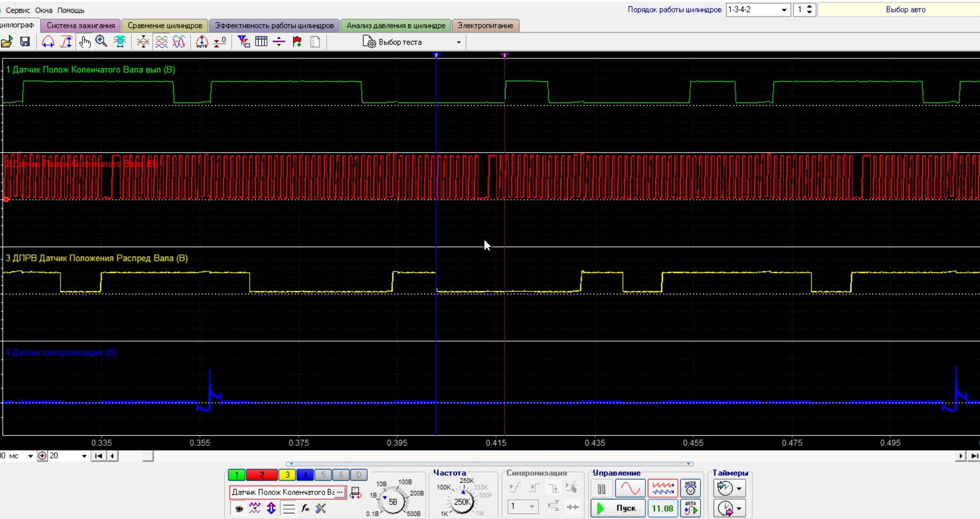
Task: Click the Выбор авто button
Action: pos(905,10)
